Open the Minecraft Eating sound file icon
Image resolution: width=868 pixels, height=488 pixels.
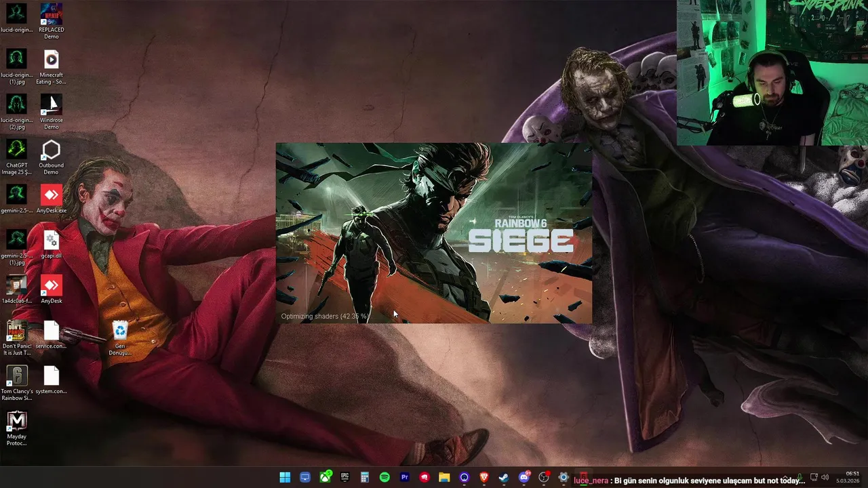(x=52, y=66)
